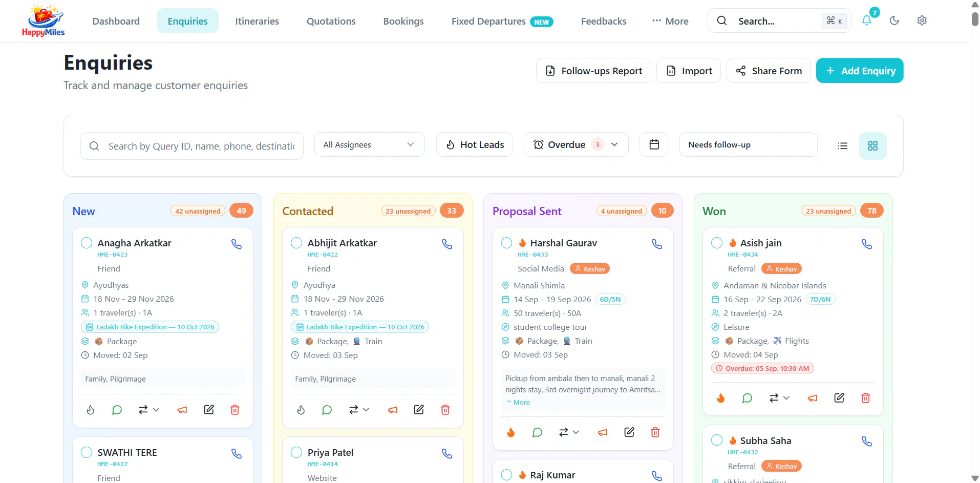The height and width of the screenshot is (483, 980).
Task: Call Anagha Arkatkar via phone icon
Action: point(237,244)
